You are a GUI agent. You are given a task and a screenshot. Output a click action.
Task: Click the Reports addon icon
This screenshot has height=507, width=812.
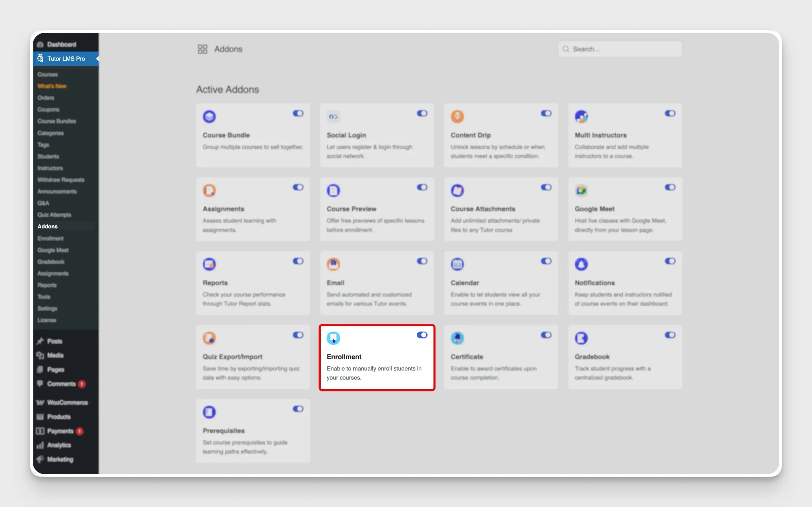point(209,264)
